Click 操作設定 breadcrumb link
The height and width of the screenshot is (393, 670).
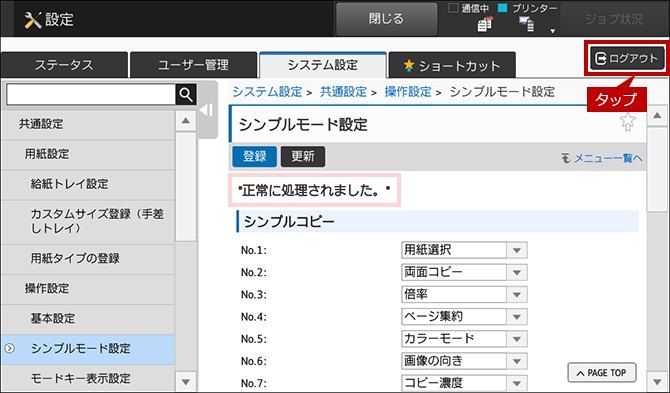408,92
